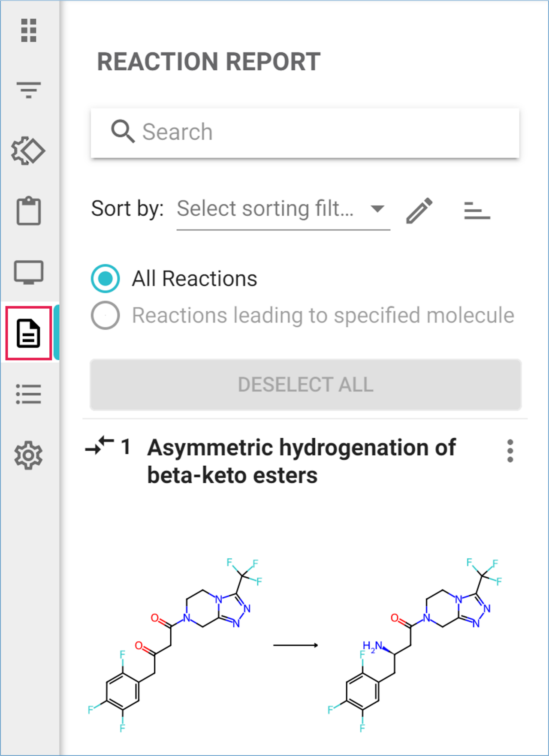Select the monitor display icon in sidebar

29,272
